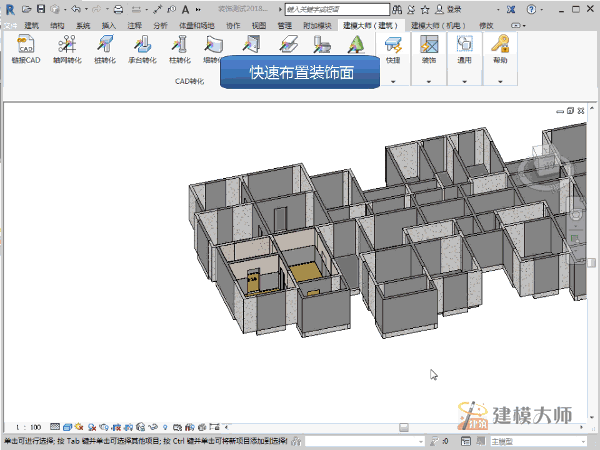Open the 管理 ribbon tab
The height and width of the screenshot is (450, 600).
(x=285, y=26)
